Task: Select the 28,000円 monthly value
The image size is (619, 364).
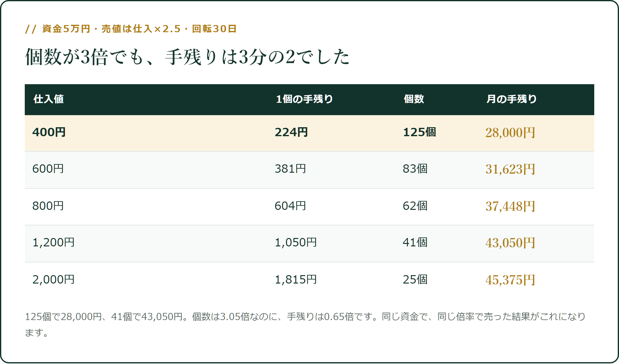Action: click(510, 133)
